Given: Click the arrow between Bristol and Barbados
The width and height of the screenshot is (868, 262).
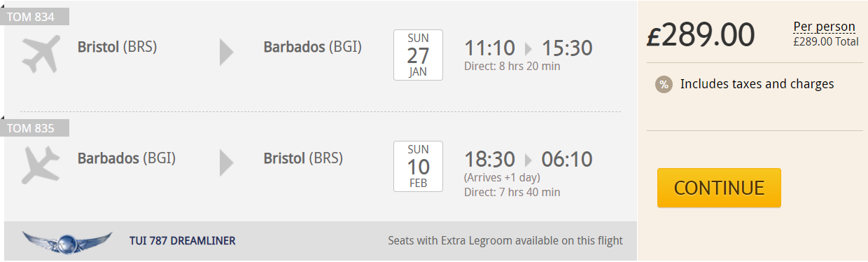Looking at the screenshot, I should (226, 53).
